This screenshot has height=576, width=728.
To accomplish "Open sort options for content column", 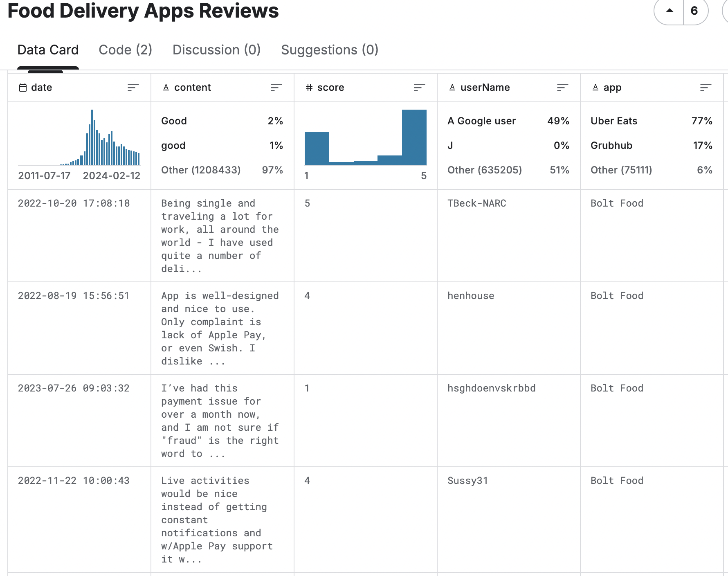I will click(x=276, y=88).
